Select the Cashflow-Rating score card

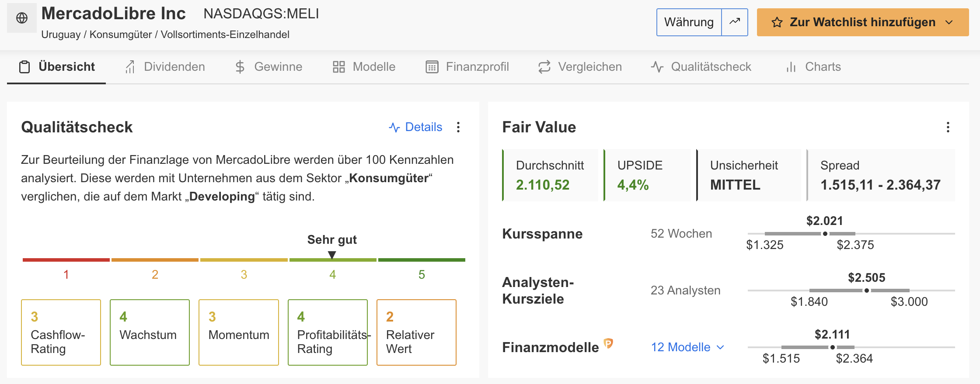coord(61,332)
